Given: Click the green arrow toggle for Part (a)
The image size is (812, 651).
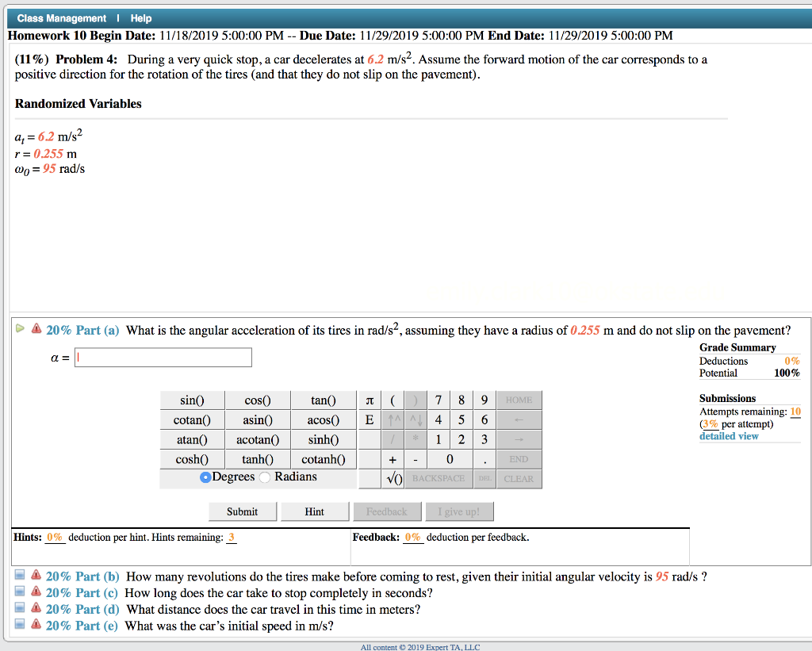Looking at the screenshot, I should point(21,330).
